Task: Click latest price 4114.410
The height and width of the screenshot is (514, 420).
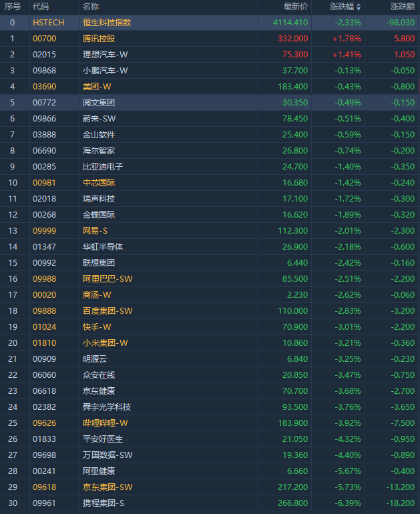Action: point(290,23)
